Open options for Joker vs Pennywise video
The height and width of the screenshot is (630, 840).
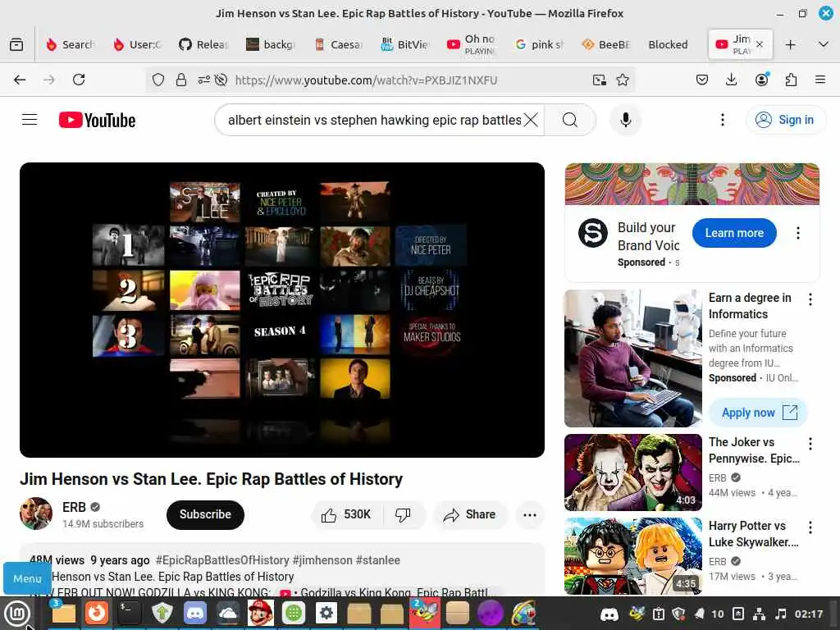tap(810, 444)
